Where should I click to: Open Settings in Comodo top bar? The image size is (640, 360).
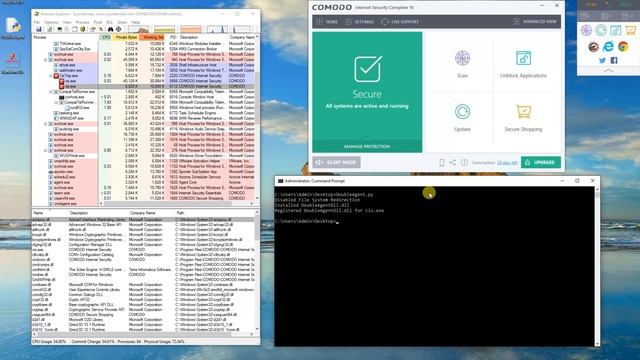359,22
